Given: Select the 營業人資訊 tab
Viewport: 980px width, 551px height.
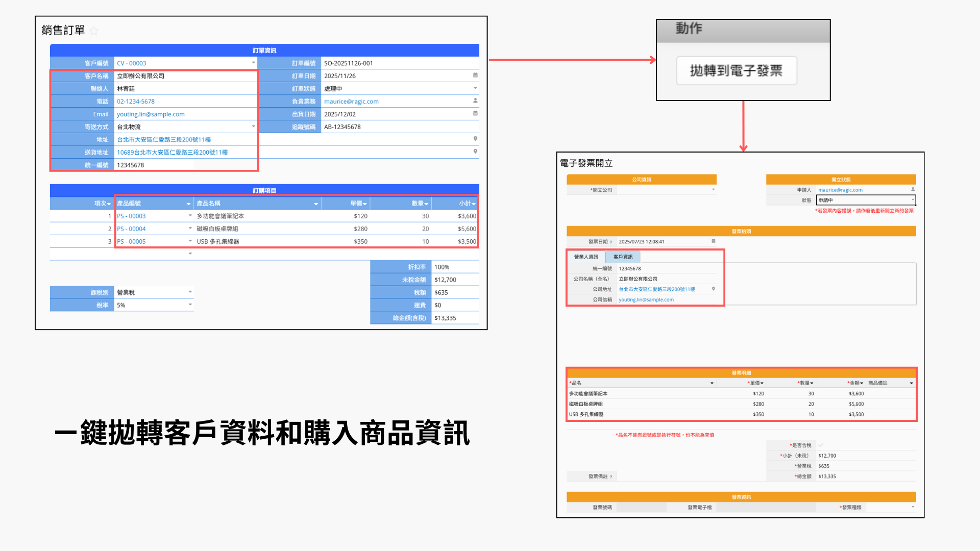Looking at the screenshot, I should [x=586, y=257].
